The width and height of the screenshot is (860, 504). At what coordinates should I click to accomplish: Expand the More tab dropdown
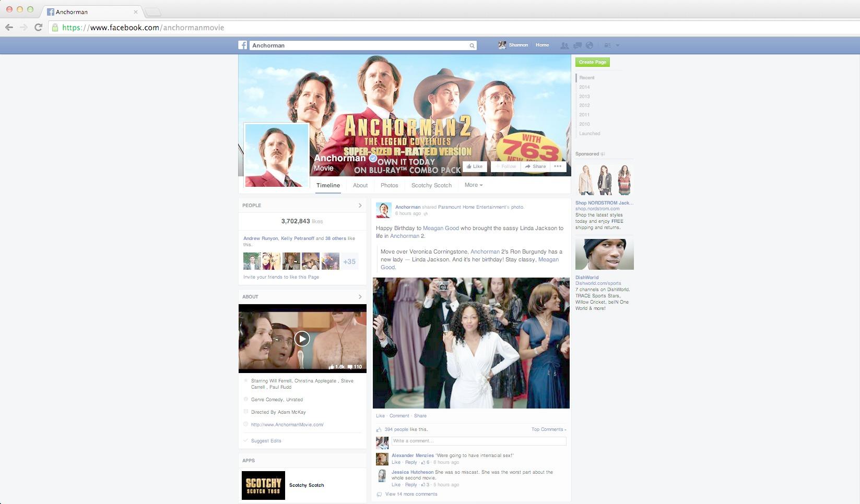pos(474,185)
